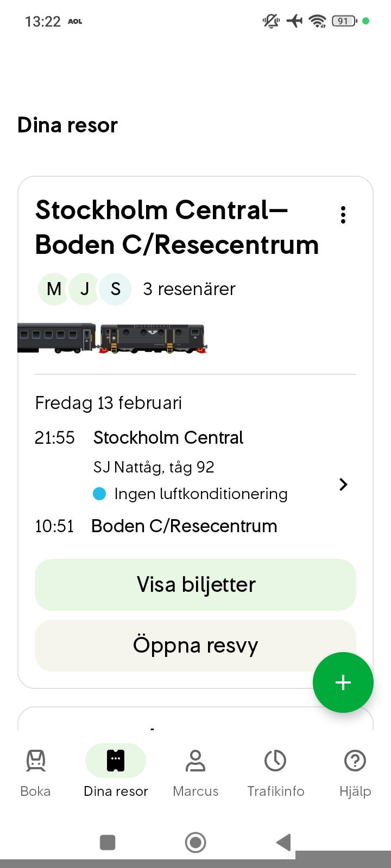The width and height of the screenshot is (391, 868).
Task: Expand train 92 details chevron
Action: pos(343,484)
